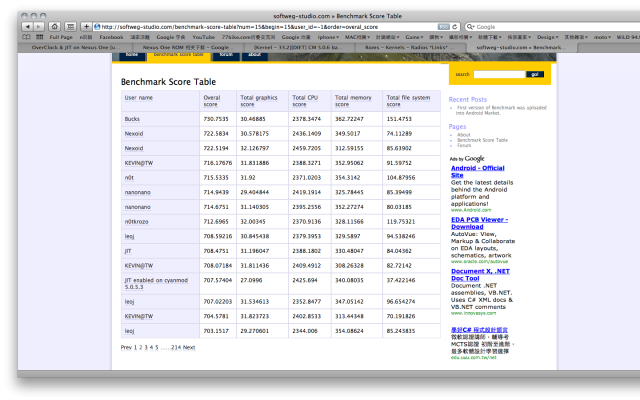Reload the page using the refresh icon
The width and height of the screenshot is (640, 400).
tap(454, 27)
